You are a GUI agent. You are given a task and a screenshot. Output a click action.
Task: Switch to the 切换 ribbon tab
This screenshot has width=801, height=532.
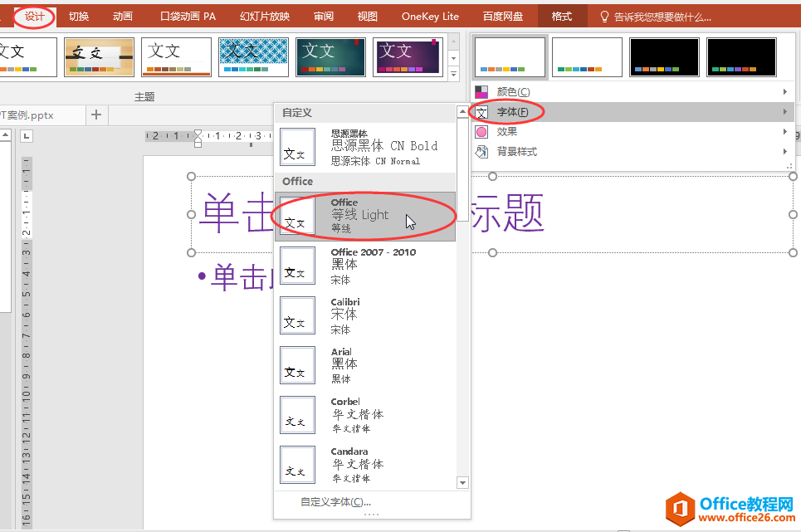(77, 15)
